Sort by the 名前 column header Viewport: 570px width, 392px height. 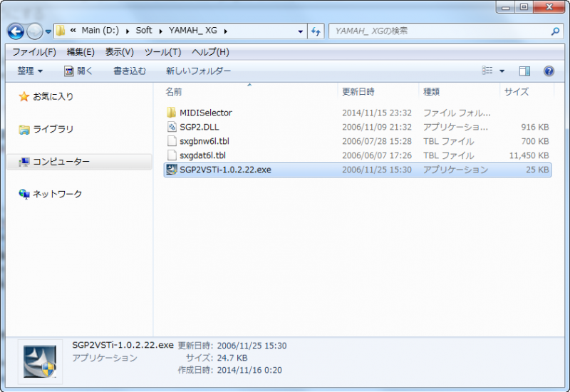click(x=174, y=92)
